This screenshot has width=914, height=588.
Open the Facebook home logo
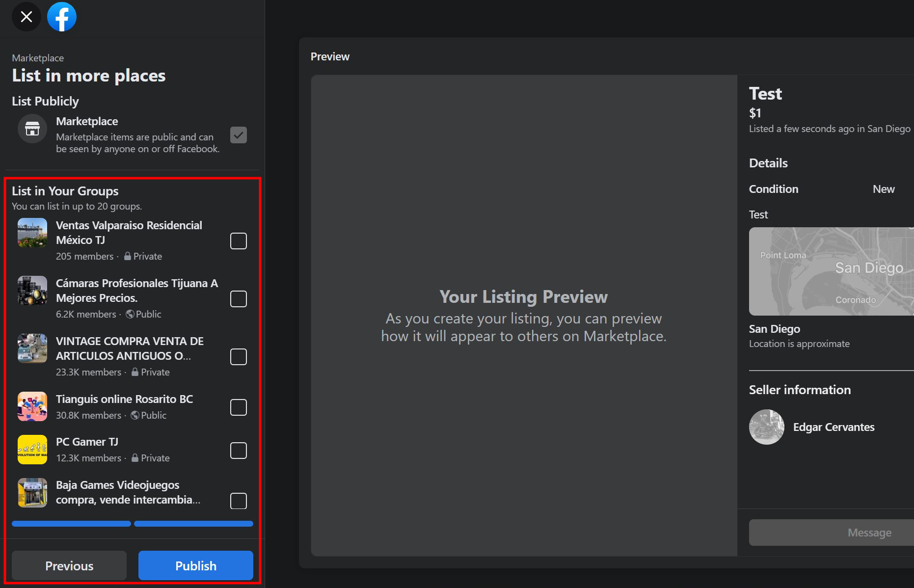62,17
